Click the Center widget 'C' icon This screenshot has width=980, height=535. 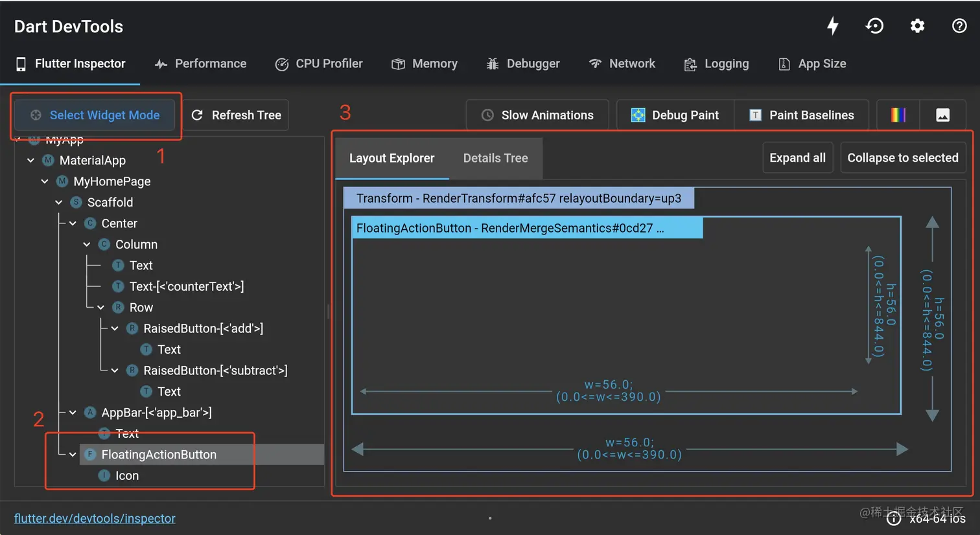coord(90,223)
